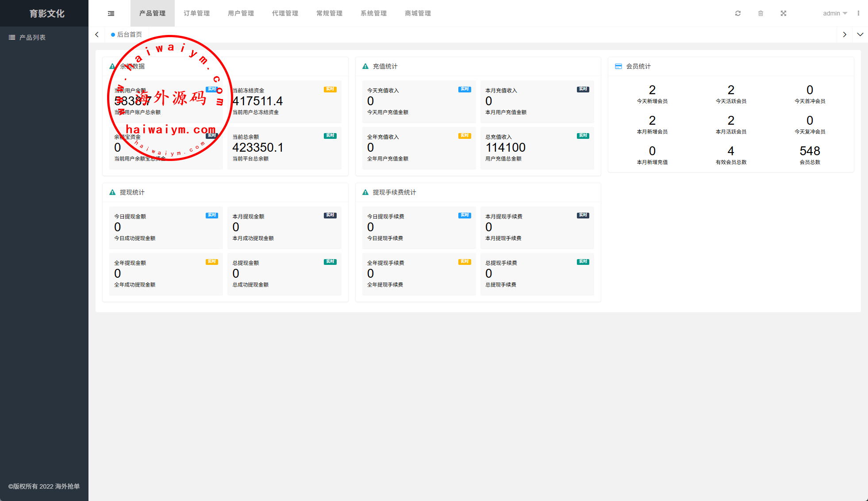Viewport: 868px width, 501px height.
Task: Switch to 订单管理 top menu
Action: (197, 13)
